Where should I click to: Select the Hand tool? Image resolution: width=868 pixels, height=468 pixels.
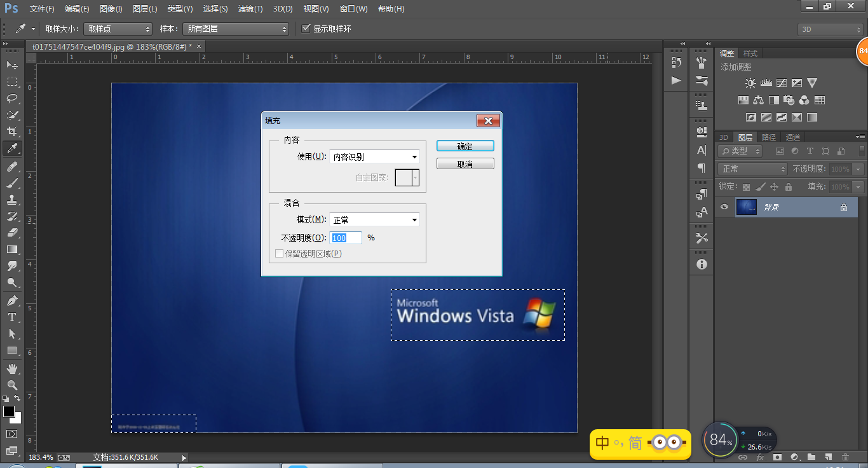click(x=12, y=369)
